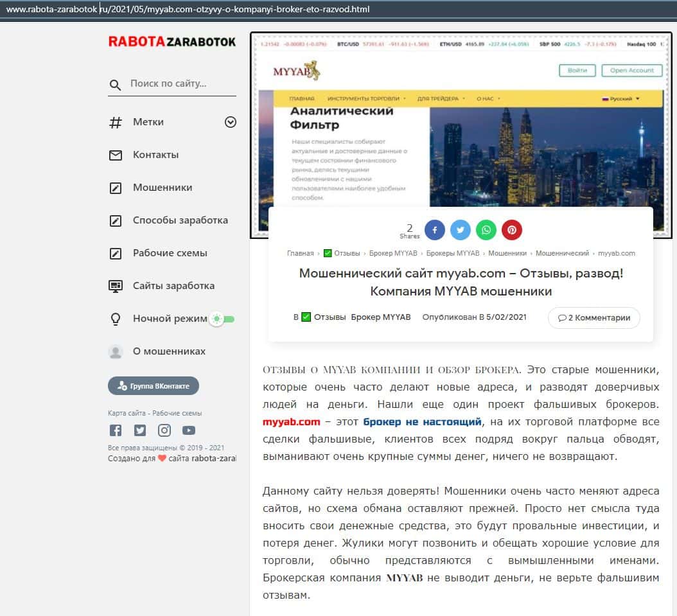Image resolution: width=677 pixels, height=616 pixels.
Task: Open the Русский language dropdown
Action: coord(620,99)
